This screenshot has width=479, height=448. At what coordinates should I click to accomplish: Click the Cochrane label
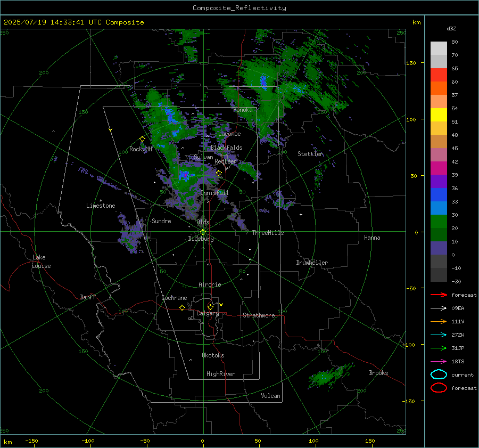click(174, 298)
